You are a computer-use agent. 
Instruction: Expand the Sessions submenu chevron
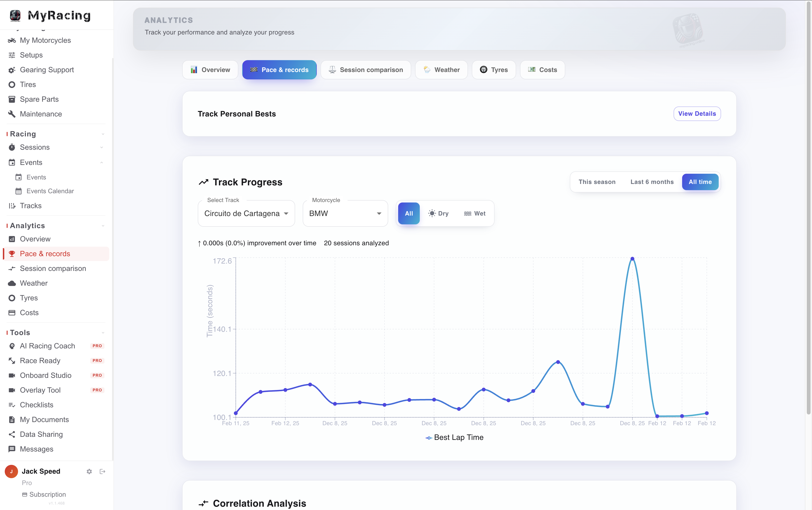pos(101,147)
